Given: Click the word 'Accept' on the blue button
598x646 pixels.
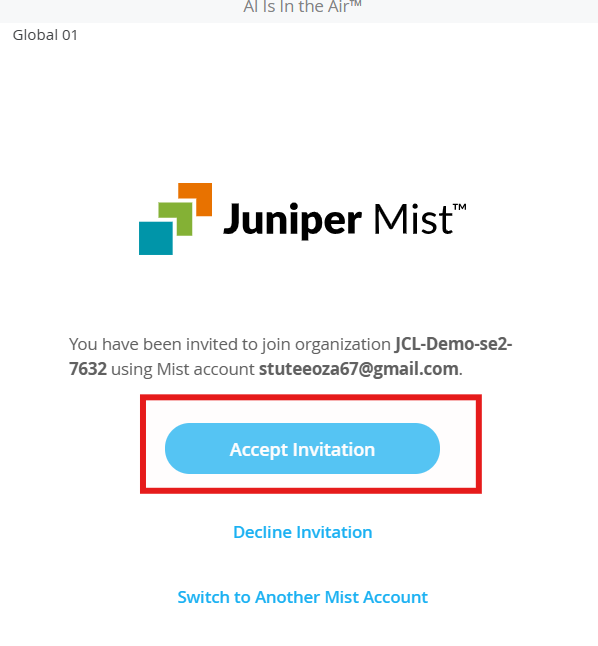Looking at the screenshot, I should [258, 449].
